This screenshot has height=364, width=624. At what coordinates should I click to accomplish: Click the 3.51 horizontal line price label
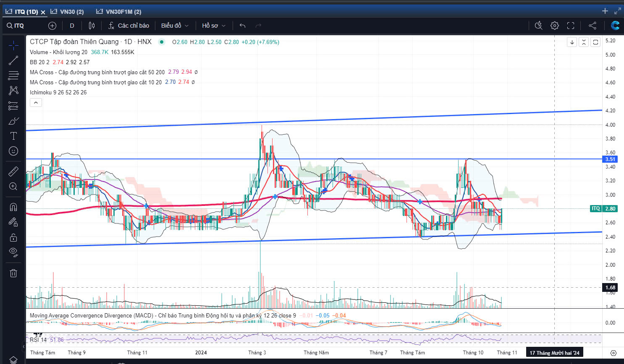tap(610, 159)
